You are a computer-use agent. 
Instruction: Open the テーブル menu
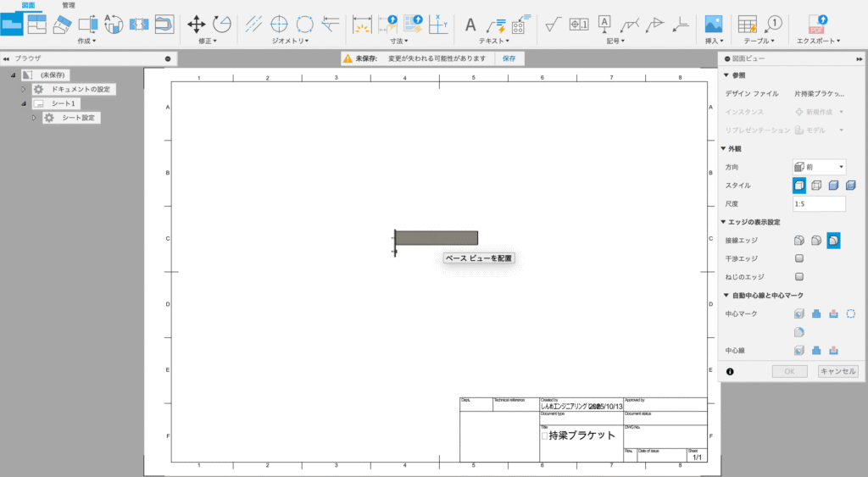coord(759,41)
